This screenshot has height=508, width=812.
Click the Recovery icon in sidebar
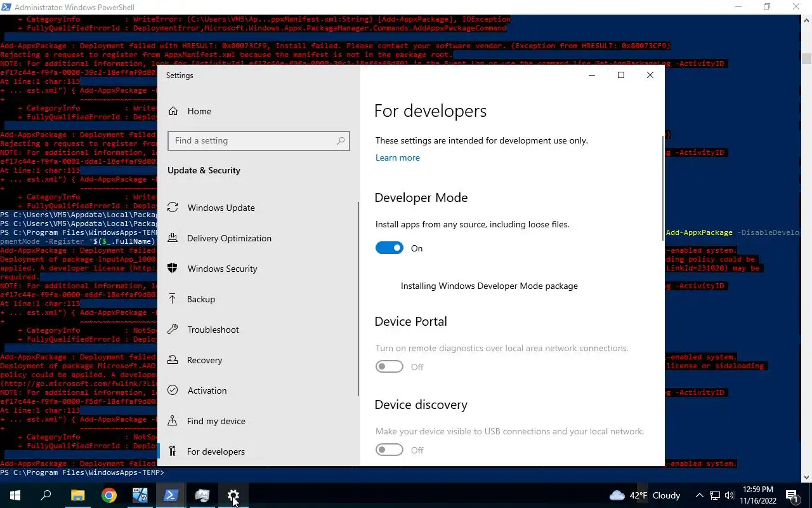[173, 360]
